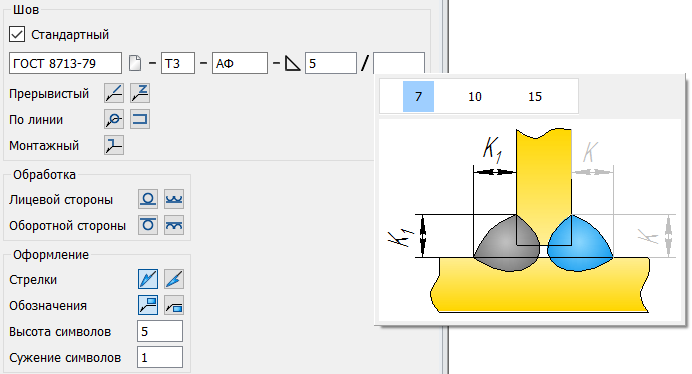Toggle the Монтажный field weld icon

click(114, 145)
